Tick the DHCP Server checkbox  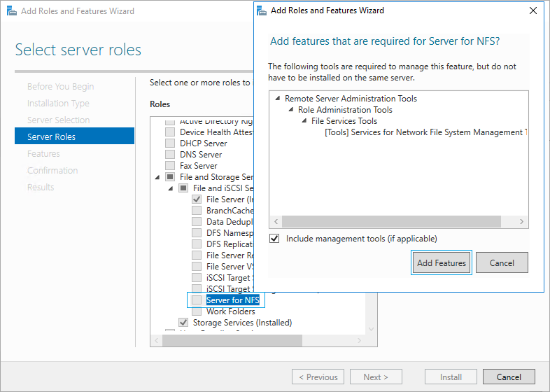tap(170, 143)
